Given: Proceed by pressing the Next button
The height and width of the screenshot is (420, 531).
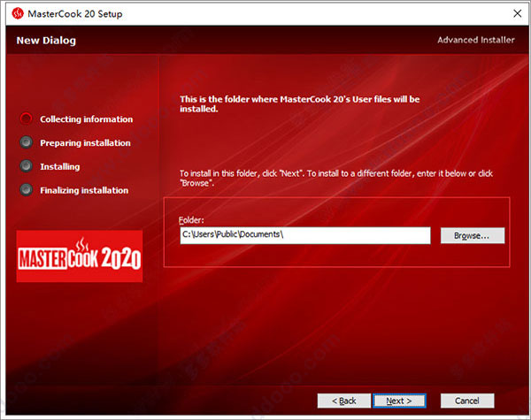Looking at the screenshot, I should pyautogui.click(x=399, y=401).
